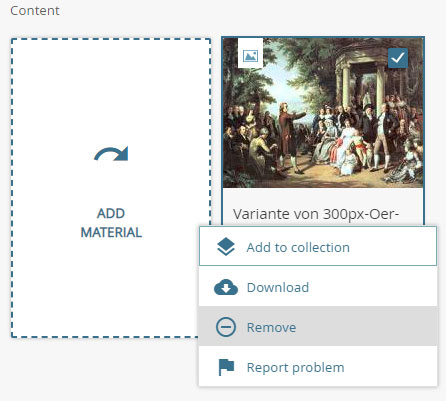
Task: Click the cloud download icon
Action: coord(226,287)
